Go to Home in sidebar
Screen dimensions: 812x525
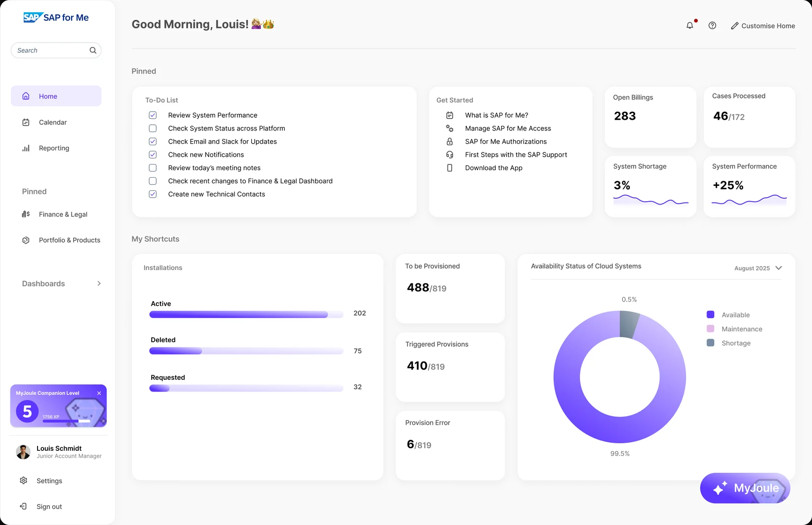(x=56, y=96)
